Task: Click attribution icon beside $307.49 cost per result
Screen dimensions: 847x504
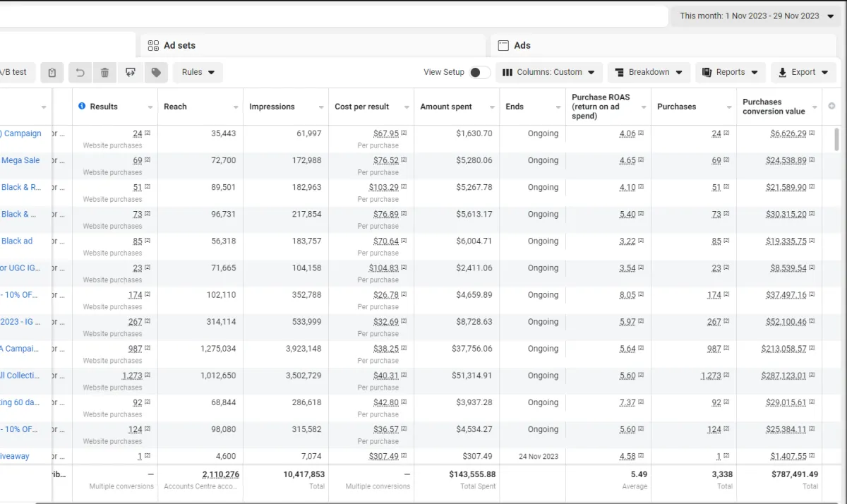Action: [404, 456]
